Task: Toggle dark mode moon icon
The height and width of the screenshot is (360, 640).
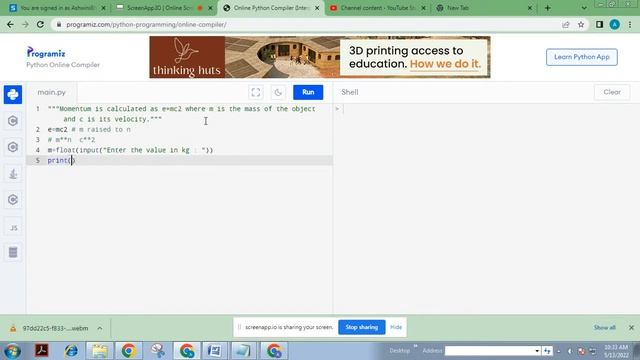Action: click(278, 92)
